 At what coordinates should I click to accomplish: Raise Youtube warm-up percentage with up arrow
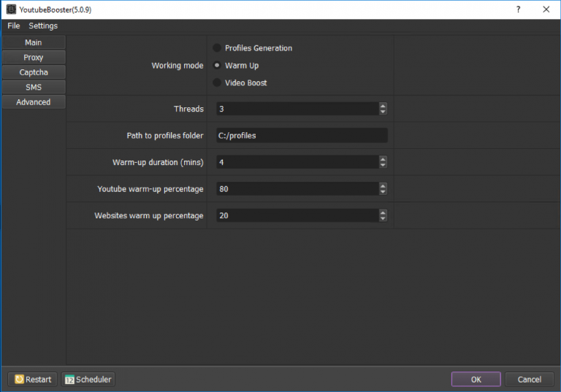point(383,186)
